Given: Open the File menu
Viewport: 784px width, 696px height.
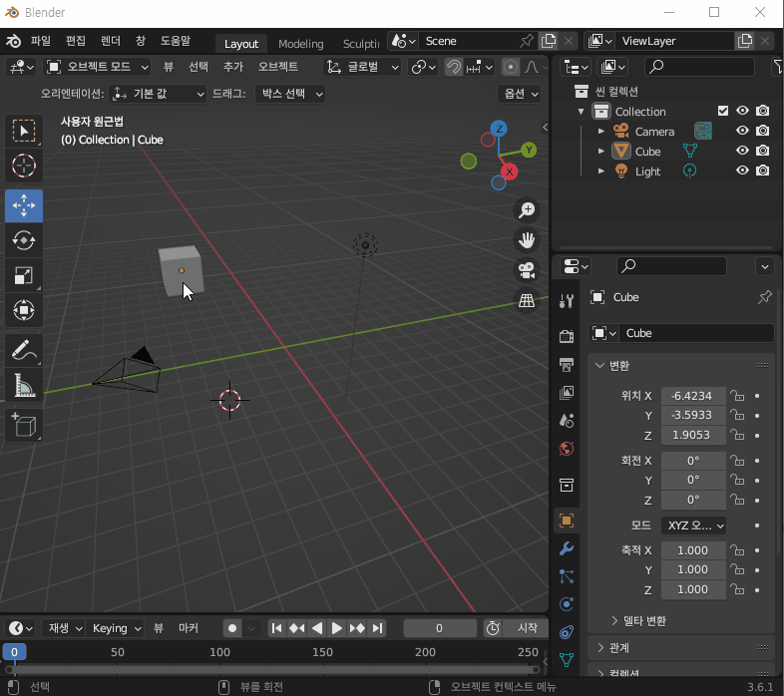Looking at the screenshot, I should (41, 41).
